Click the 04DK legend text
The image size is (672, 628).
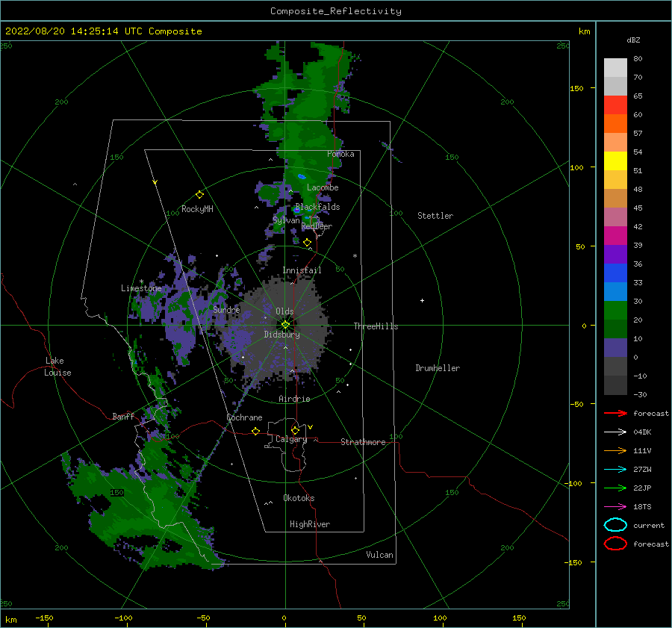tap(642, 432)
